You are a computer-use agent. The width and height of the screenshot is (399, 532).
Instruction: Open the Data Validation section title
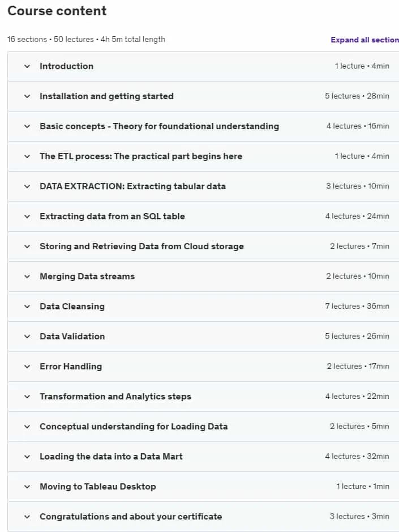click(x=72, y=337)
